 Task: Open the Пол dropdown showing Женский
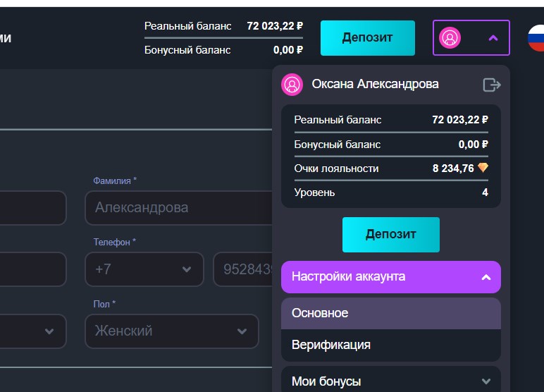pos(171,331)
